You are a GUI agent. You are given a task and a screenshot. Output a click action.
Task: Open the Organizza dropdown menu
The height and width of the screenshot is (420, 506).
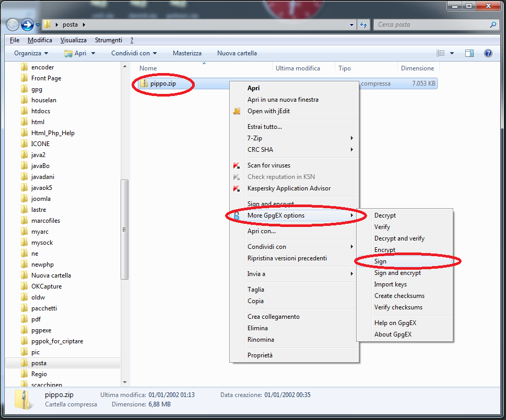pos(31,53)
